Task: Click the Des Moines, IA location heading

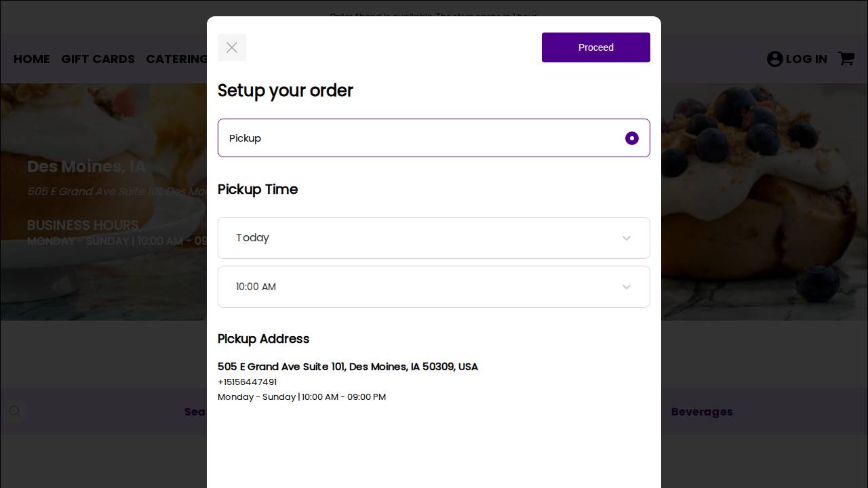Action: coord(86,167)
